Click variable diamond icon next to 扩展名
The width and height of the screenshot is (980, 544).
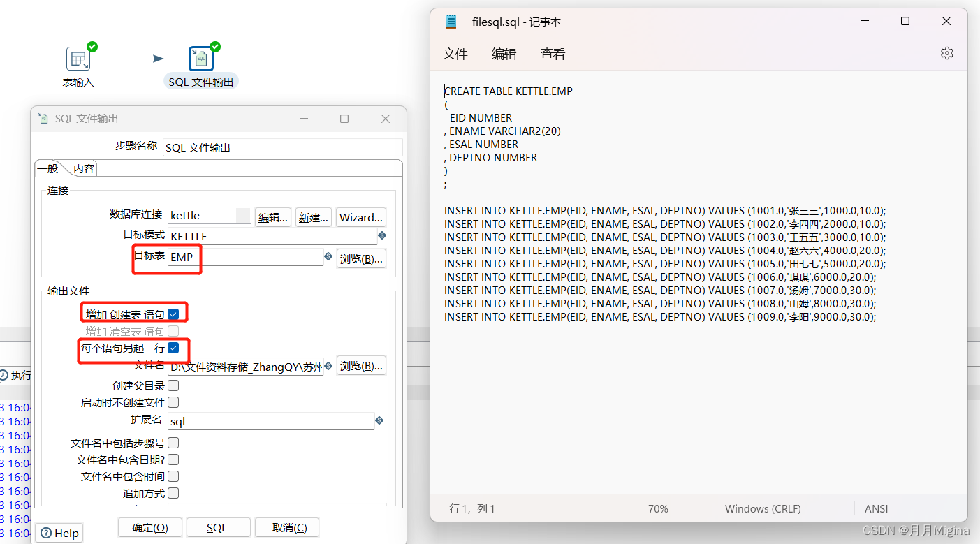pos(379,420)
